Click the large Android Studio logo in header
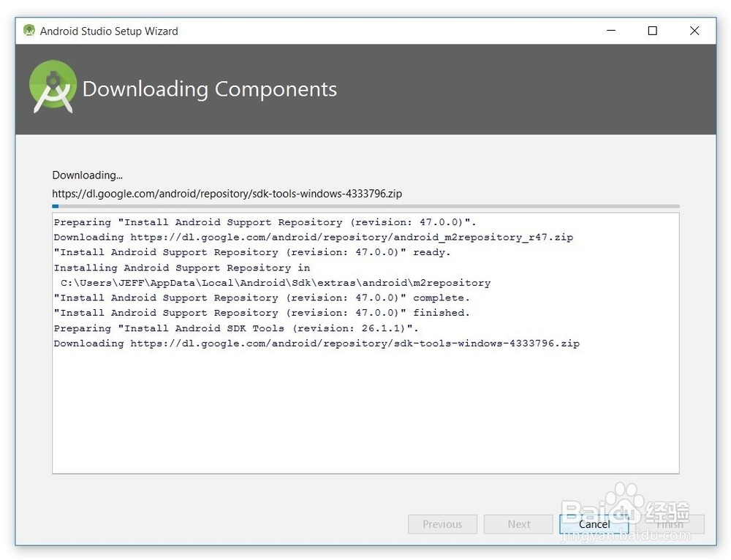Screen dimensions: 731x560 (53, 87)
